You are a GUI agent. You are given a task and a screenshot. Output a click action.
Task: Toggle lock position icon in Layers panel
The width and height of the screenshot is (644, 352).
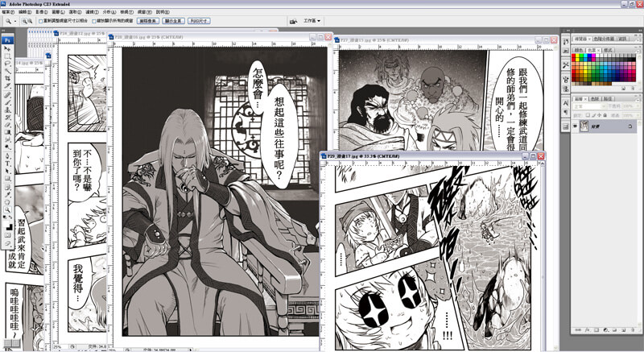tap(599, 115)
